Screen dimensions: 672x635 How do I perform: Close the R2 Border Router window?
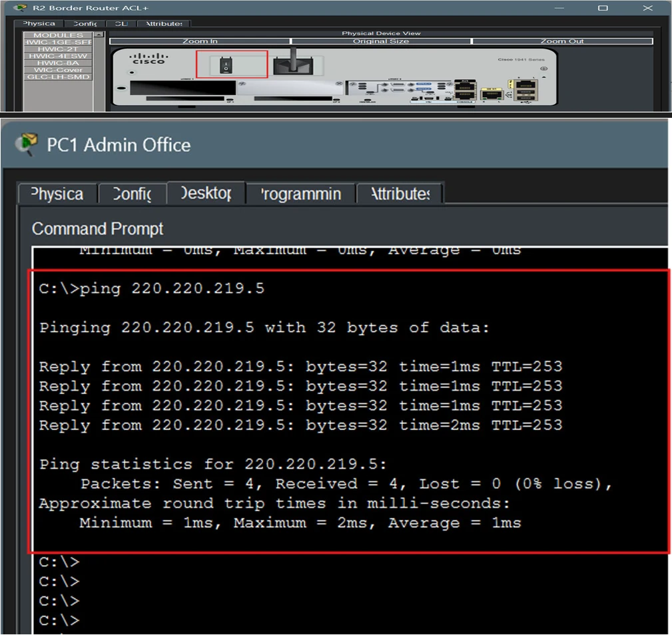coord(647,8)
